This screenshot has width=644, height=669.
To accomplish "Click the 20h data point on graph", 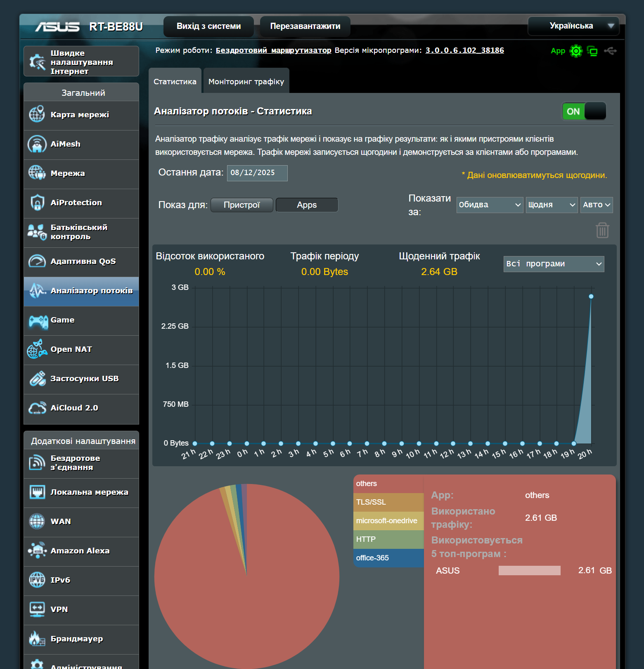I will coord(591,297).
